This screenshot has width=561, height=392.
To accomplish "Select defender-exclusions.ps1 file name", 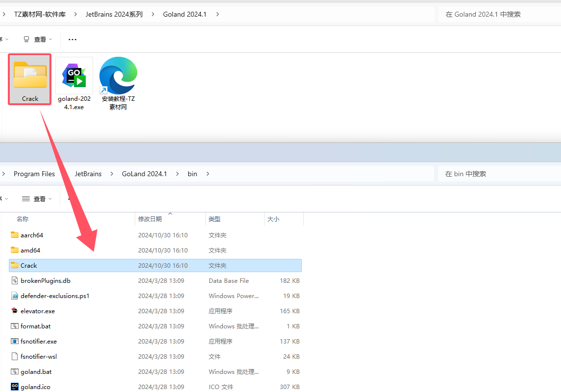I will coord(55,296).
